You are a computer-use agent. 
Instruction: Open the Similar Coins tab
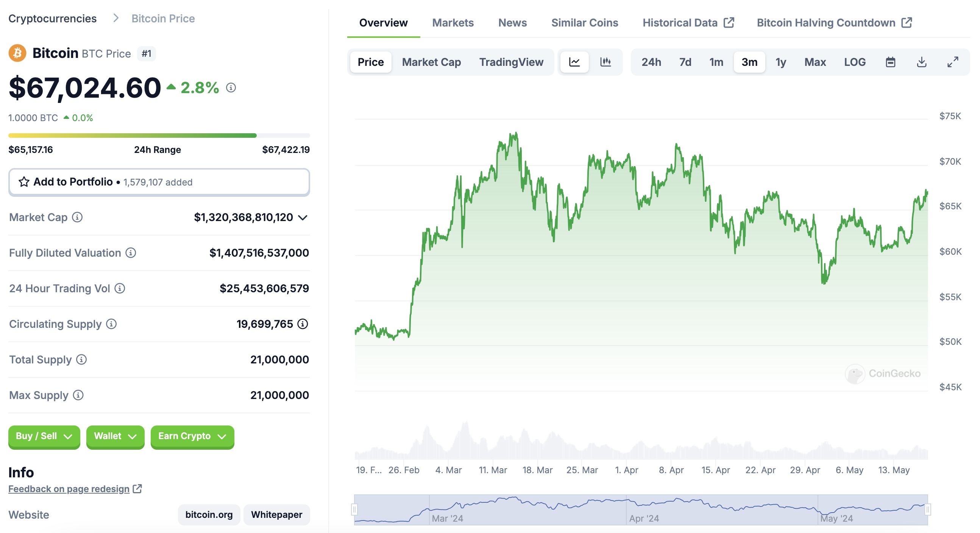[x=585, y=23]
